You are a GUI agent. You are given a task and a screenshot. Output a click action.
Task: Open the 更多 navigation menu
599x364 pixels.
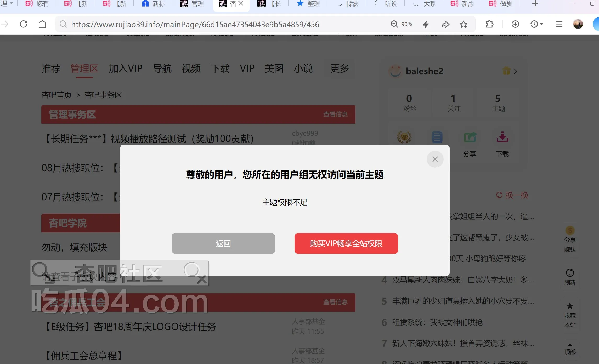click(x=339, y=69)
